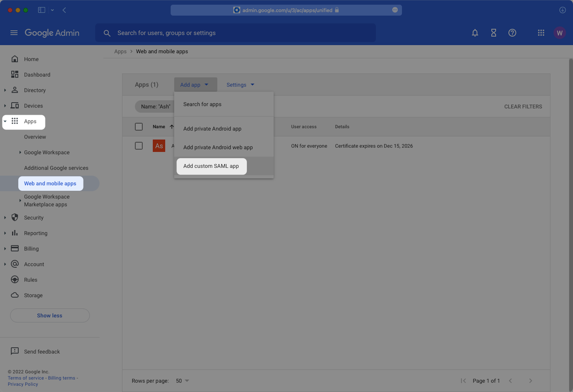Image resolution: width=573 pixels, height=392 pixels.
Task: Click the Dashboard sidebar icon
Action: click(x=15, y=74)
